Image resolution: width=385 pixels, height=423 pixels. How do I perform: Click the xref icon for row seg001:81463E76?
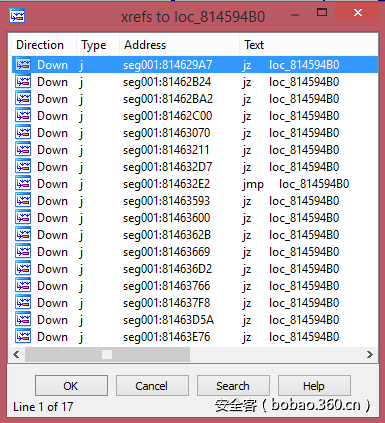point(23,337)
